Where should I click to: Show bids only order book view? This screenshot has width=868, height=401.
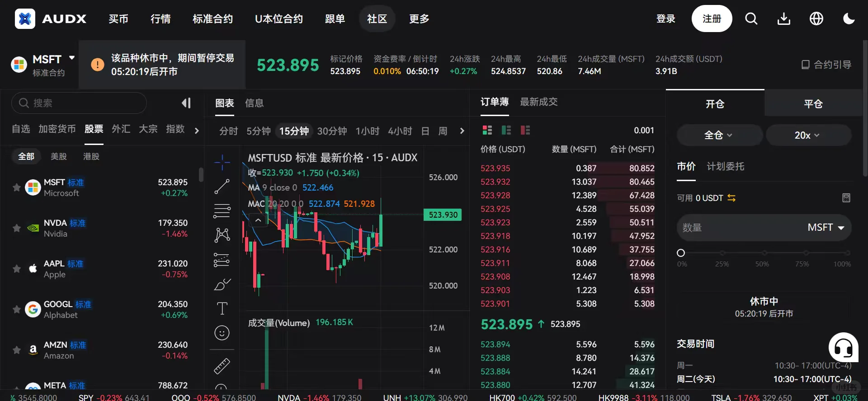tap(506, 130)
